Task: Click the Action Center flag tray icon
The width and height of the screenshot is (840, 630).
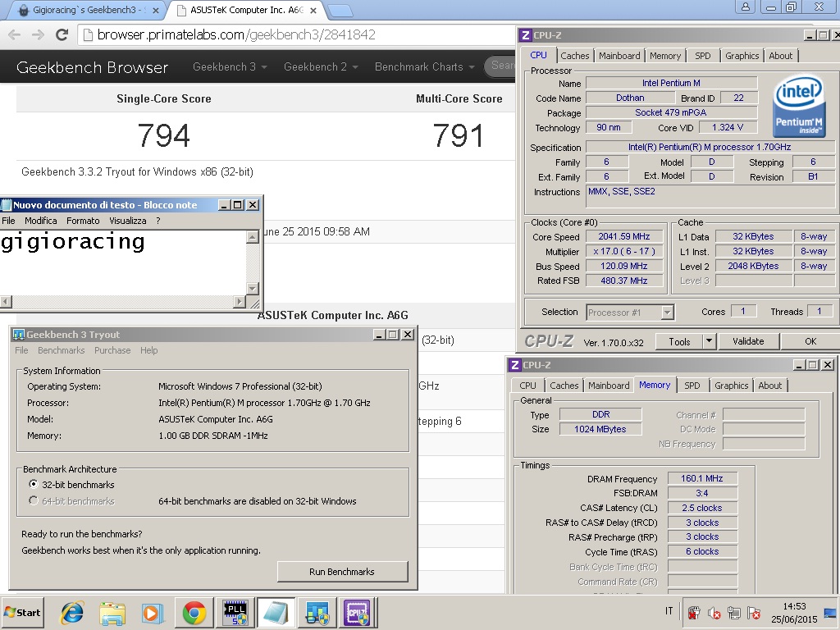Action: (x=754, y=612)
